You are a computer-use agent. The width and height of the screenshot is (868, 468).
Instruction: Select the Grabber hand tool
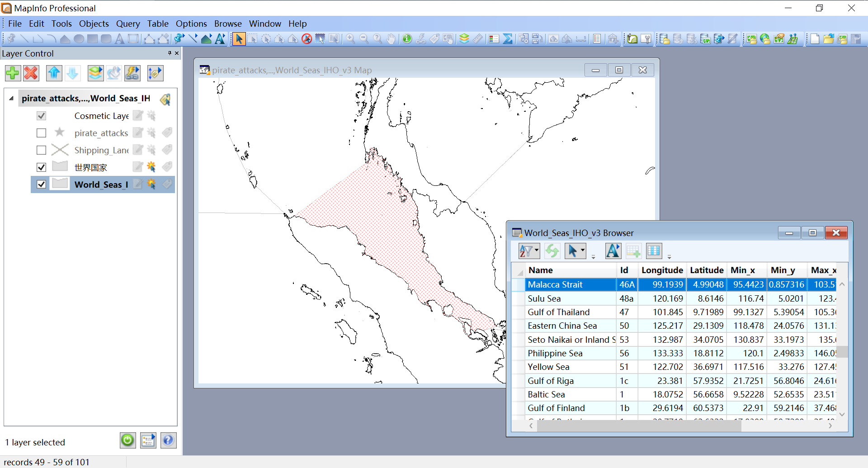(391, 39)
